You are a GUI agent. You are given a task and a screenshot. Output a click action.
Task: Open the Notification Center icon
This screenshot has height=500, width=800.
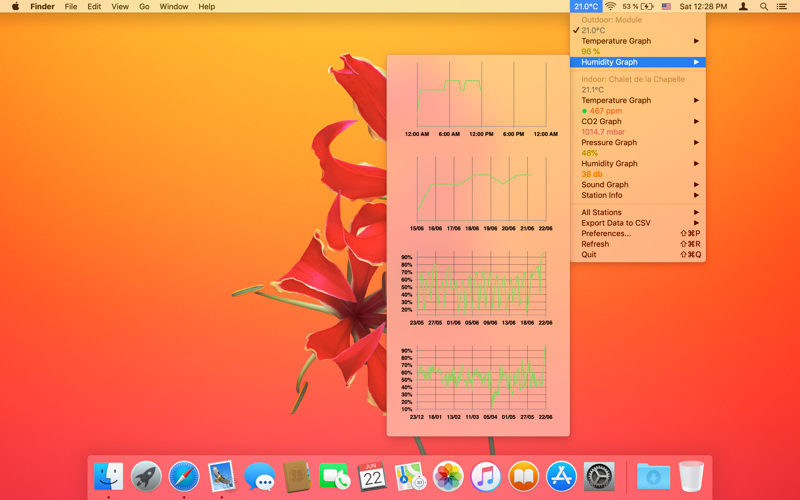[783, 7]
